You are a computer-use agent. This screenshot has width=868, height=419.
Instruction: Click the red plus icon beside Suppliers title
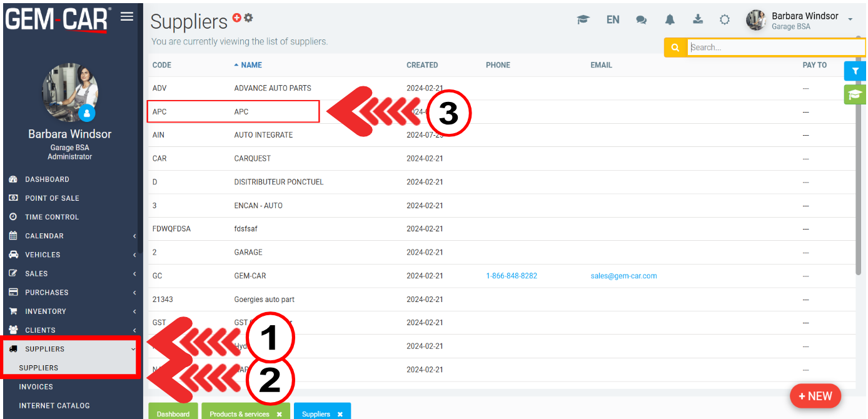click(x=237, y=18)
